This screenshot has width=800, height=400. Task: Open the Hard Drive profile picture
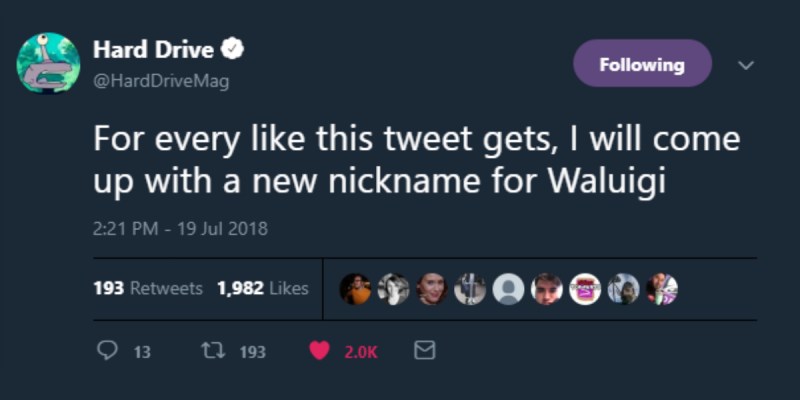click(x=48, y=64)
